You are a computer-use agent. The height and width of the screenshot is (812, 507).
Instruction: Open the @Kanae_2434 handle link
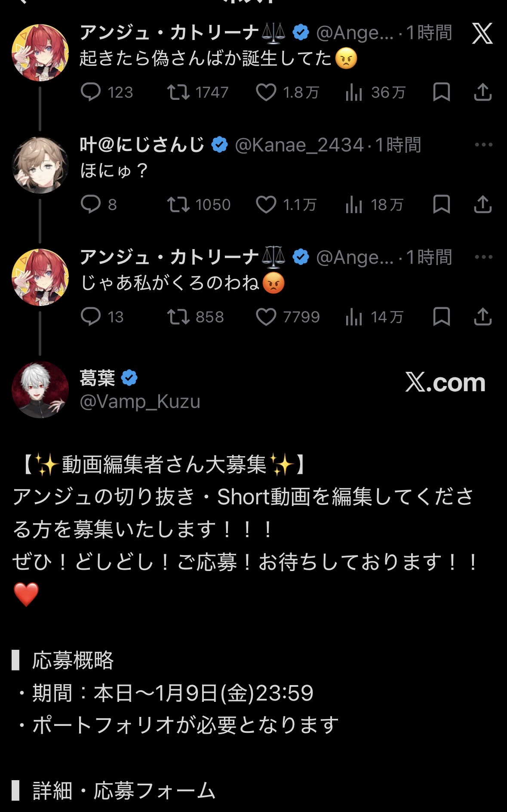[x=299, y=145]
